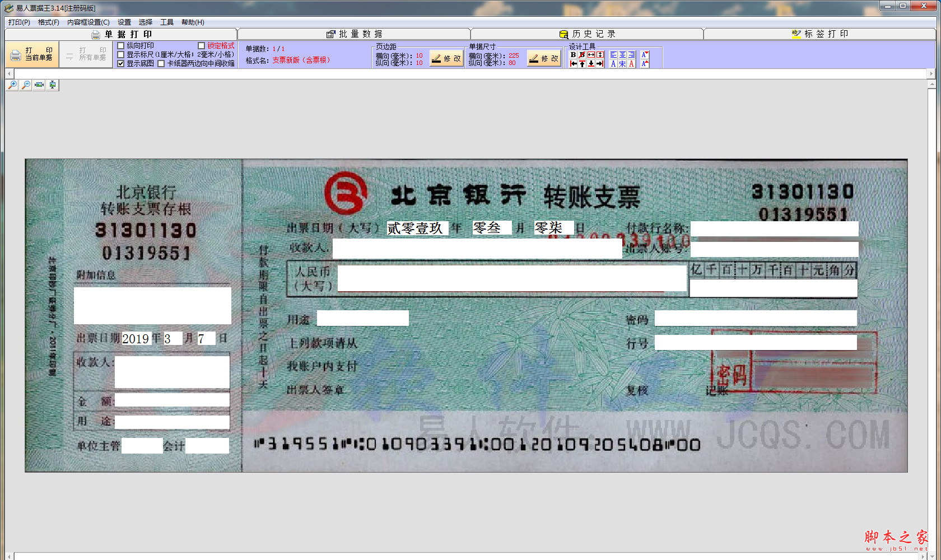Click the vertical scrollbar up arrow
Image resolution: width=941 pixels, height=560 pixels.
932,84
